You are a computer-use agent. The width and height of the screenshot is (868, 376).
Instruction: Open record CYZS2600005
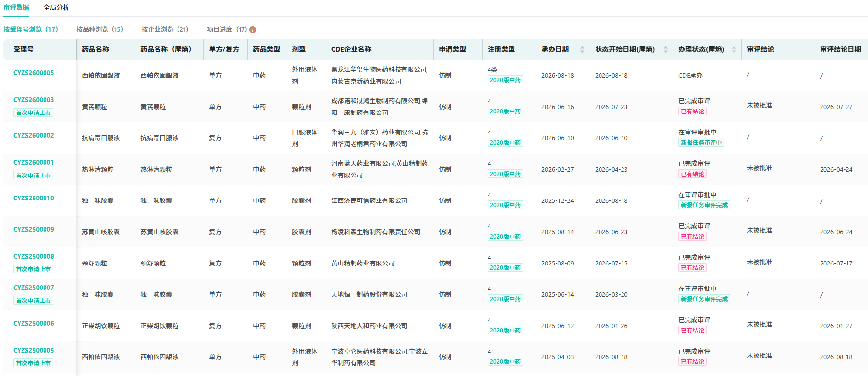(34, 73)
